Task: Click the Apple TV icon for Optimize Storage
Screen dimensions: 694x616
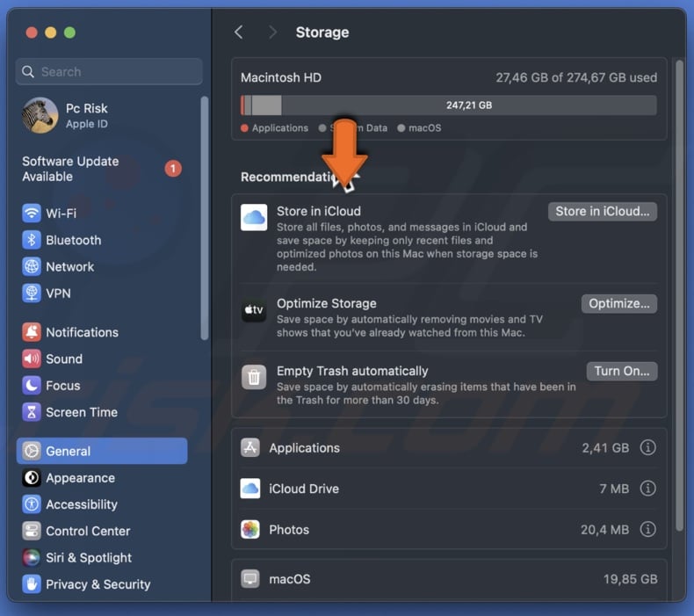Action: pos(254,309)
